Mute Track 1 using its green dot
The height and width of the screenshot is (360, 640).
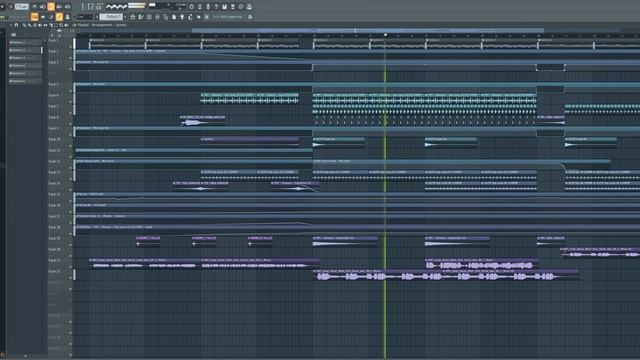71,47
